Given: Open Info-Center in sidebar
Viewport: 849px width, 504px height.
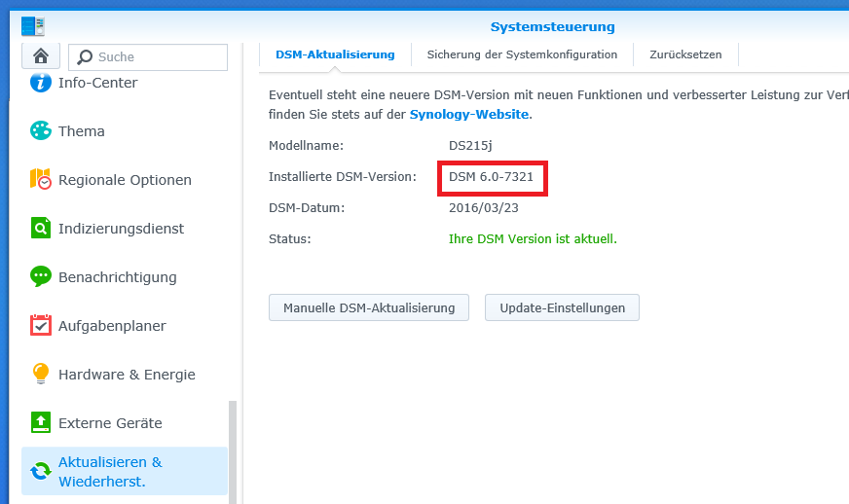Looking at the screenshot, I should (125, 83).
